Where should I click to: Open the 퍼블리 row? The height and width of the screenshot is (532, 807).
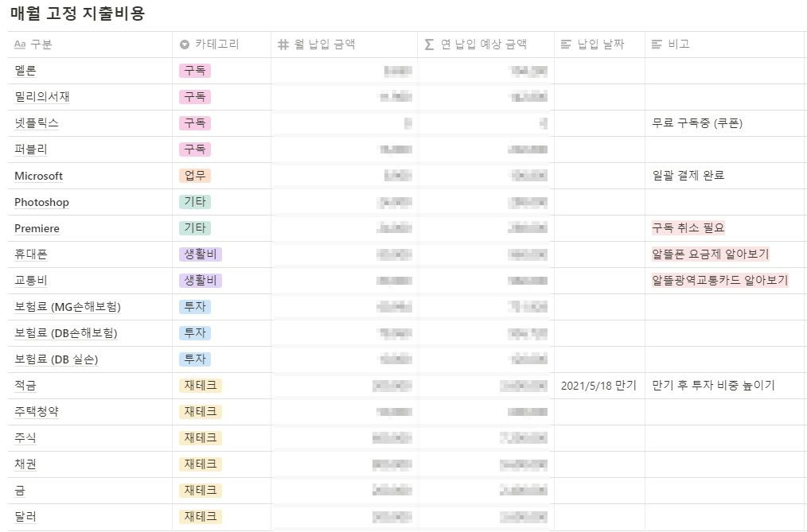(x=31, y=149)
